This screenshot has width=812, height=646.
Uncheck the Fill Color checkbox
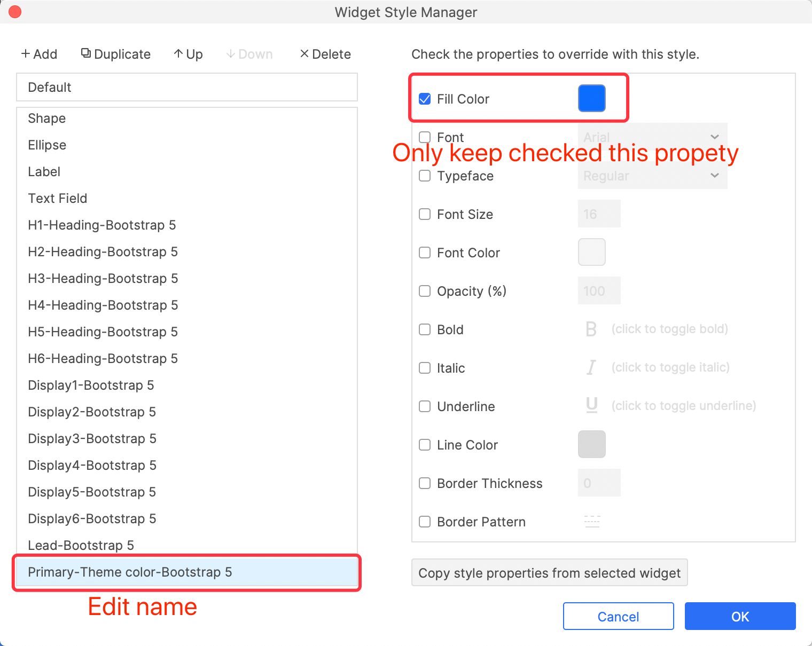pos(425,99)
